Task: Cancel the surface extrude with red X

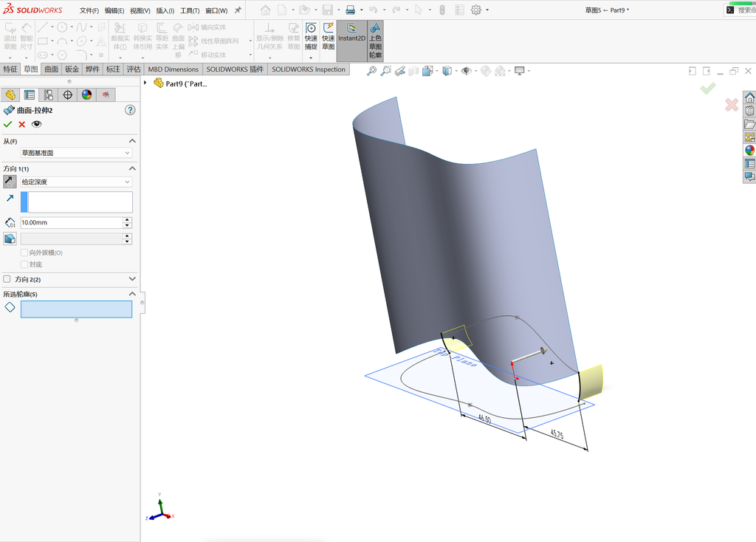Action: coord(21,124)
